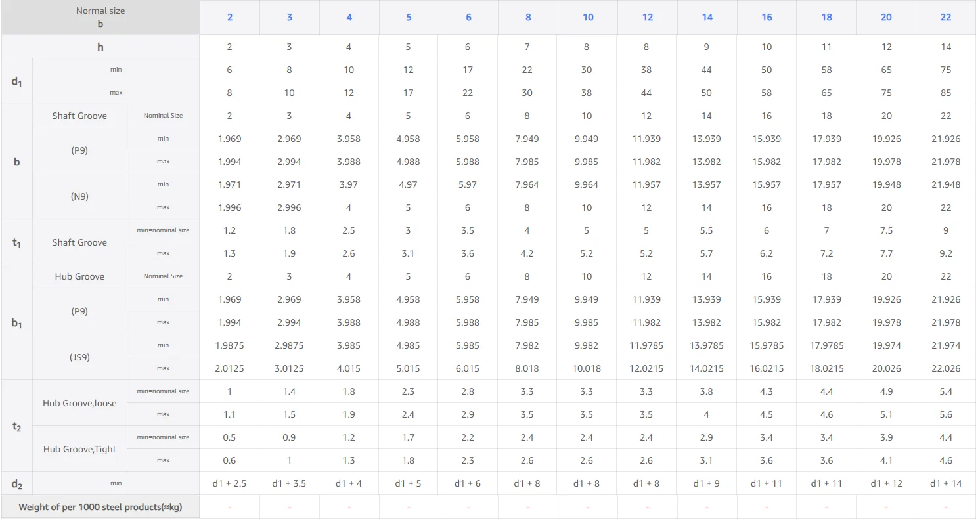Viewport: 980px width, 520px height.
Task: Select the 'Weight of per 1000 steel products' label
Action: click(x=100, y=507)
